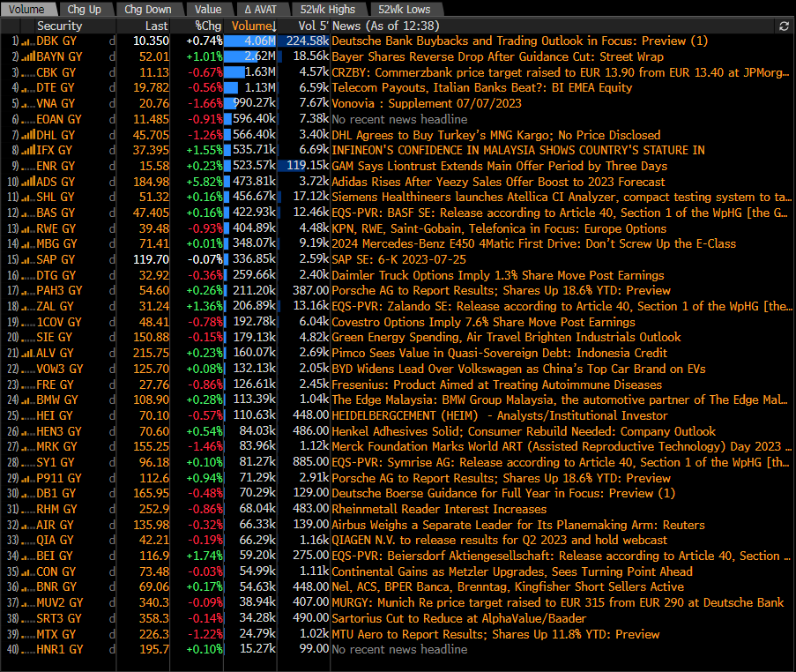
Task: Open the 52Wk Lows tab
Action: 405,9
